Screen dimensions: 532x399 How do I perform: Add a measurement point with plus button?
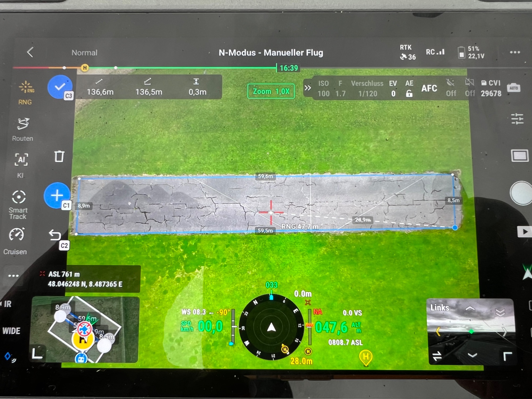(57, 196)
